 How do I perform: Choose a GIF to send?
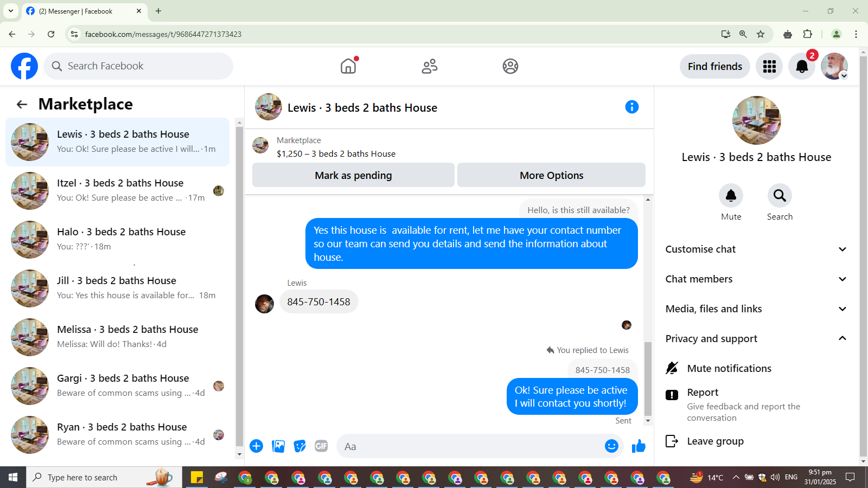point(321,446)
